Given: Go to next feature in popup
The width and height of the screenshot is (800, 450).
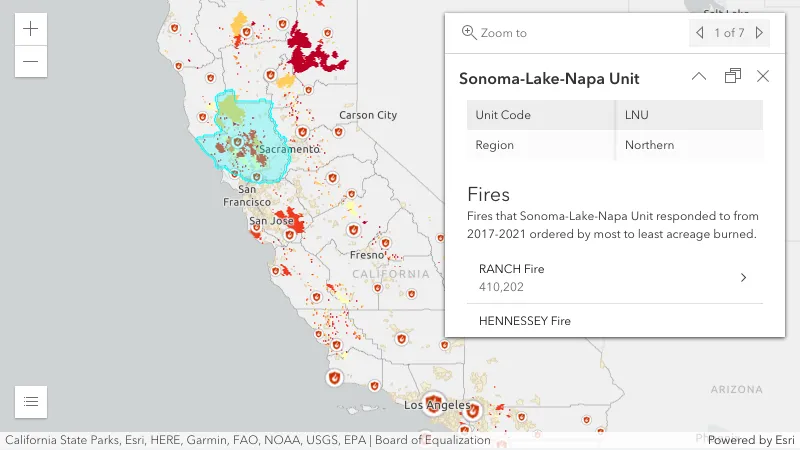Looking at the screenshot, I should [760, 33].
